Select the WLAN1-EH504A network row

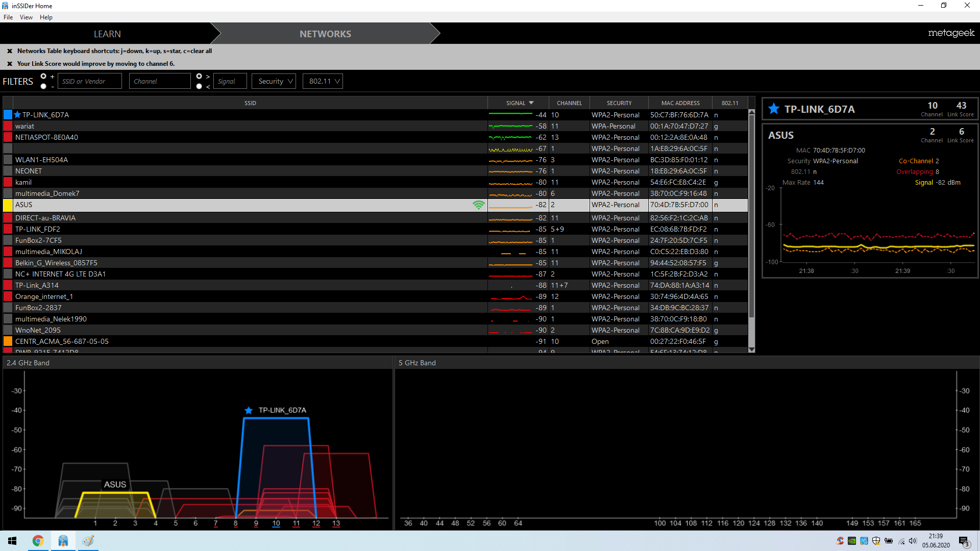[376, 160]
